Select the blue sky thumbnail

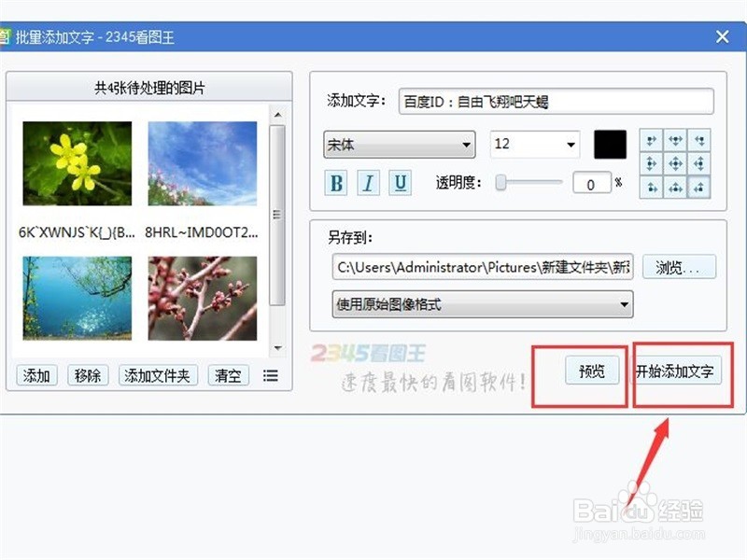click(x=203, y=163)
